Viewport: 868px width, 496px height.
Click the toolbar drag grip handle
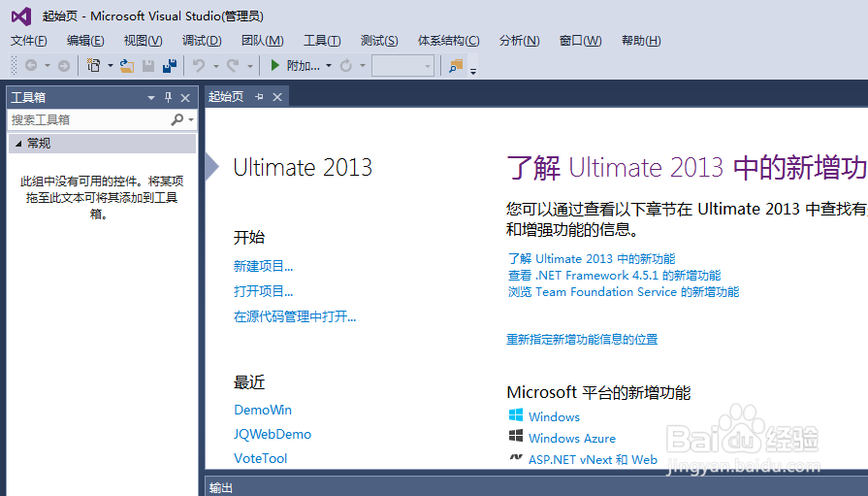click(x=15, y=65)
